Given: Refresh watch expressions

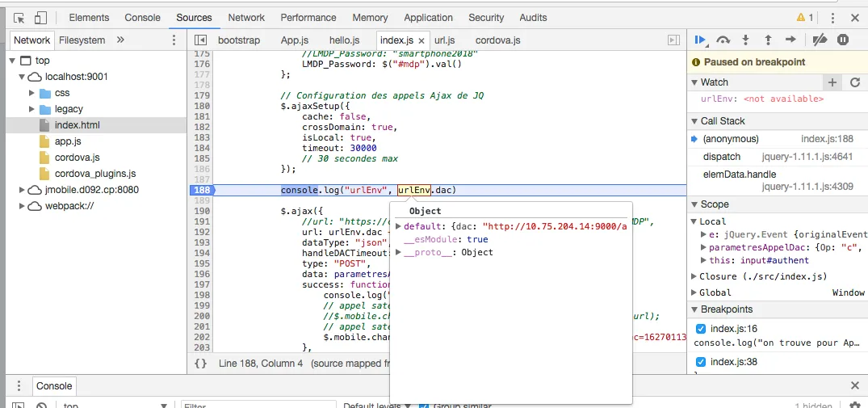Looking at the screenshot, I should tap(855, 82).
